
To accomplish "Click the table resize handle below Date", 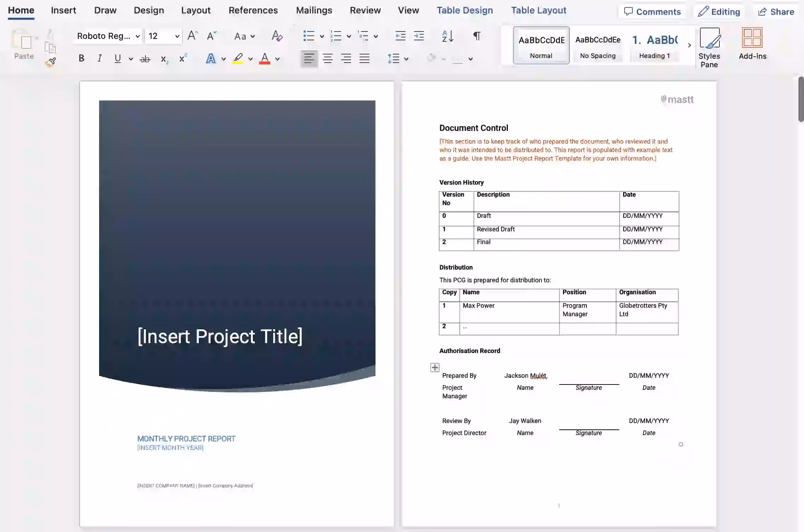I will pos(681,444).
